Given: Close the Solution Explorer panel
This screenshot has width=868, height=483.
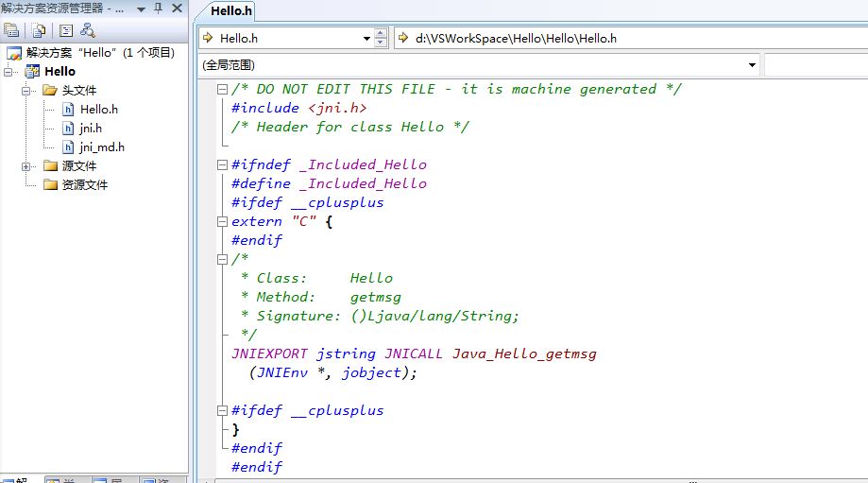Looking at the screenshot, I should pyautogui.click(x=177, y=9).
